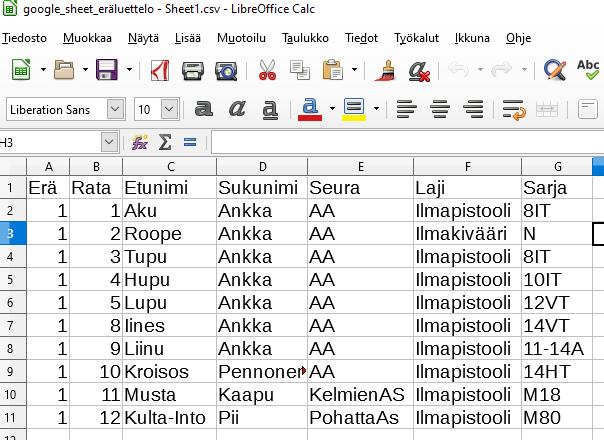The height and width of the screenshot is (440, 604).
Task: Print the document with the printer icon
Action: tap(193, 71)
